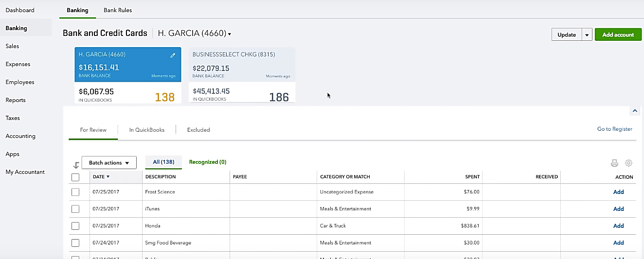644x259 pixels.
Task: Collapse the account cards panel
Action: point(635,111)
